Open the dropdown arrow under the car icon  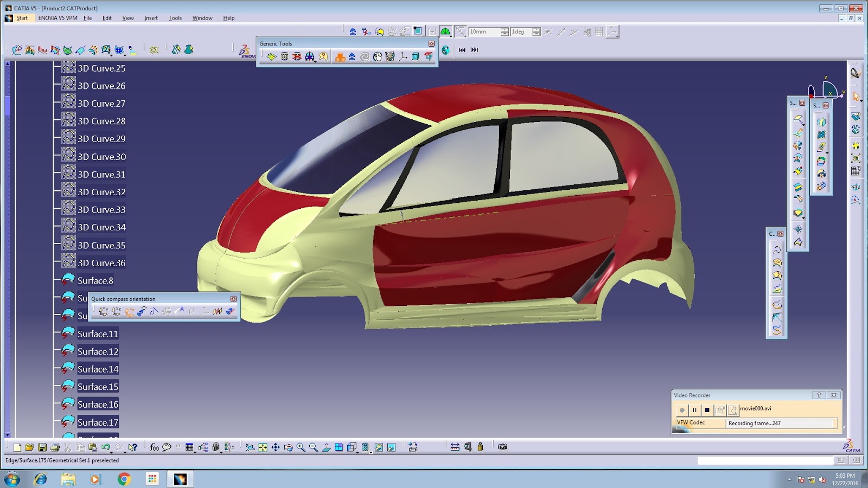(x=315, y=61)
